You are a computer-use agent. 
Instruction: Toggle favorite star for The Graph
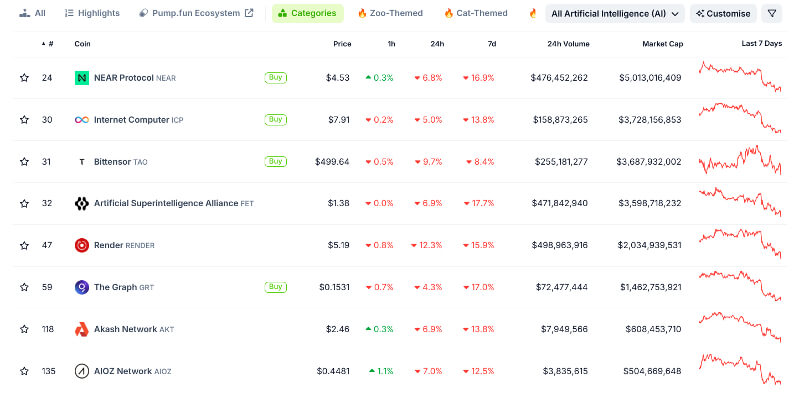pos(24,287)
